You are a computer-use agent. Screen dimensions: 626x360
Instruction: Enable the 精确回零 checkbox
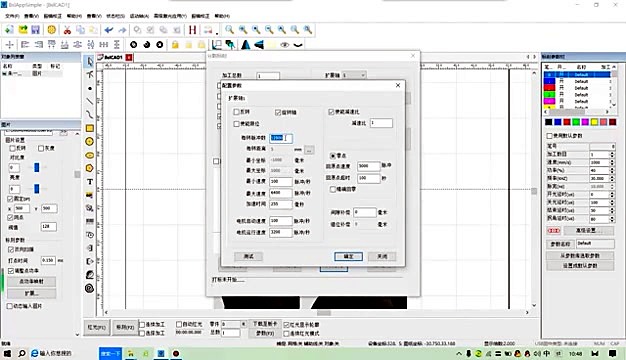click(333, 189)
